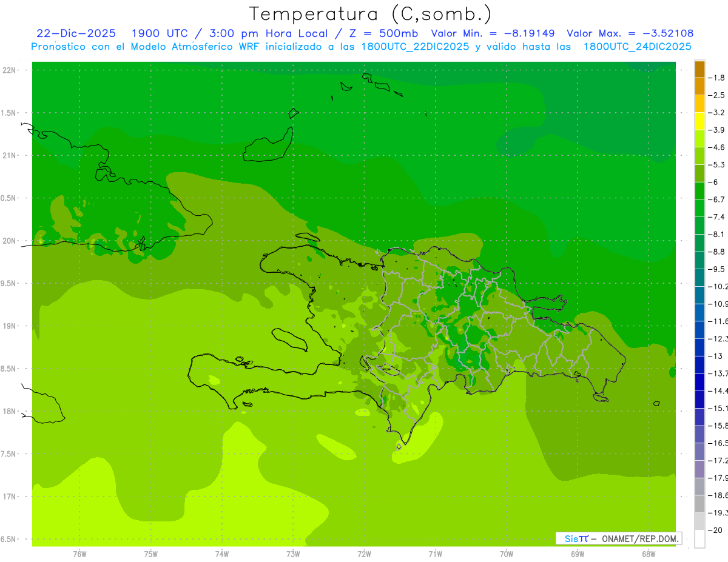
Task: Click the '-15.1' colorbar value
Action: coord(718,408)
